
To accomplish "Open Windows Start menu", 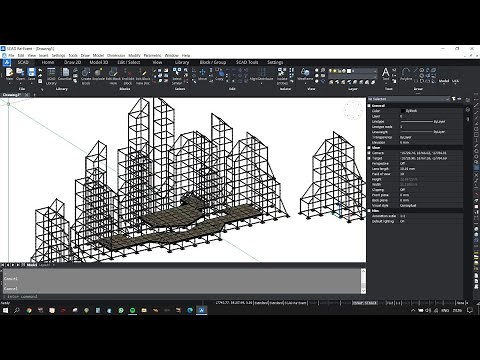I will pyautogui.click(x=5, y=310).
